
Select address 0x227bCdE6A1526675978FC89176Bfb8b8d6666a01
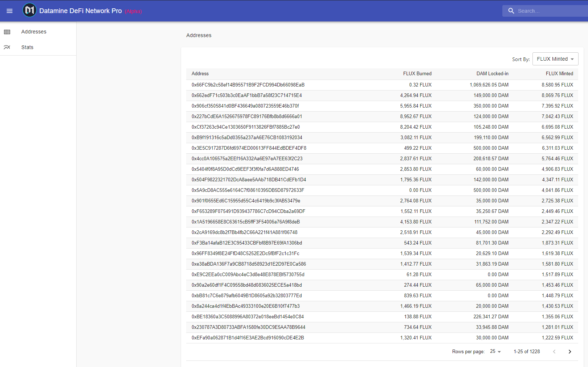tap(247, 117)
